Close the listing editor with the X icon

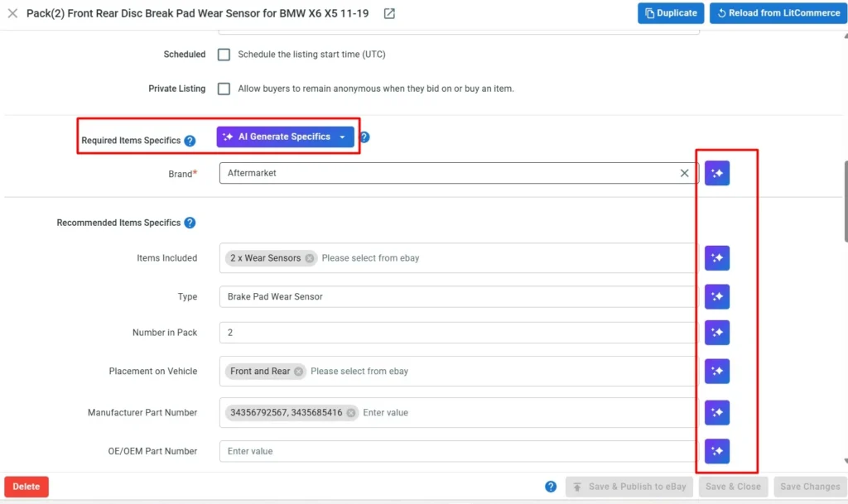[12, 13]
